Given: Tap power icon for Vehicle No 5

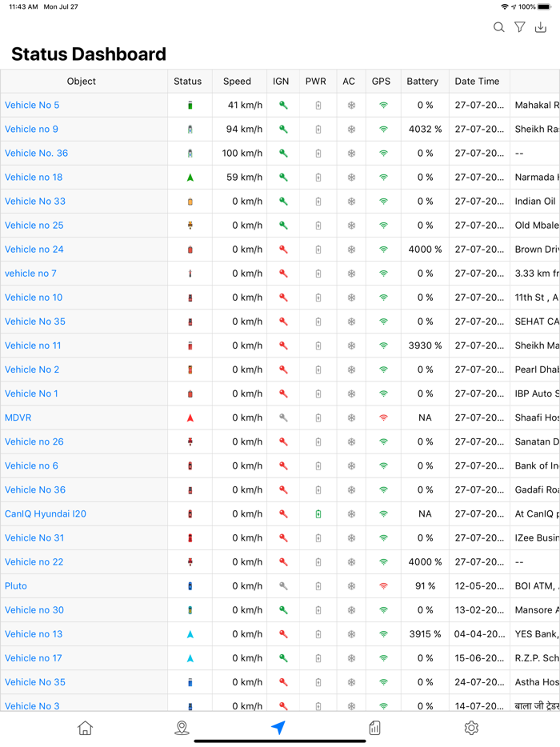Looking at the screenshot, I should 318,106.
